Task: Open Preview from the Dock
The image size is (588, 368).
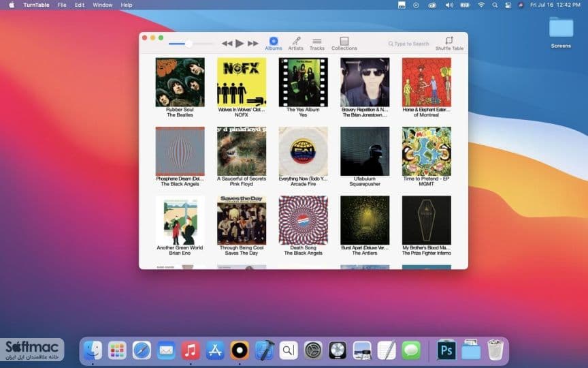Action: tap(362, 350)
